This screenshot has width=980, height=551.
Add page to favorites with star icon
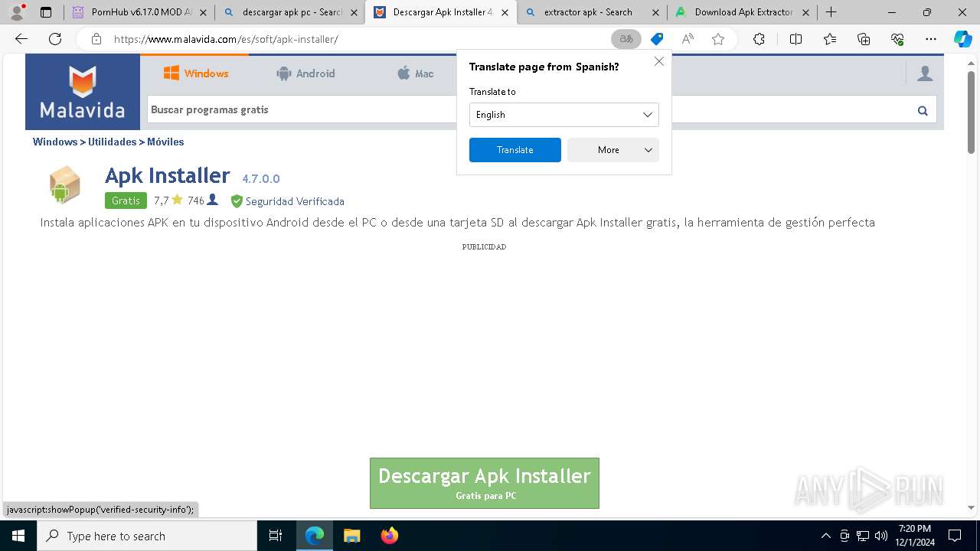718,39
